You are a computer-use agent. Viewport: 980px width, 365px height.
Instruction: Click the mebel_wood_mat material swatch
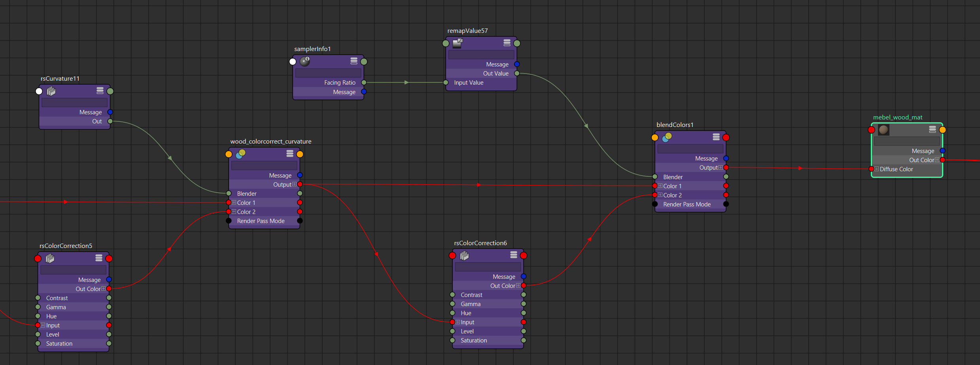tap(884, 130)
